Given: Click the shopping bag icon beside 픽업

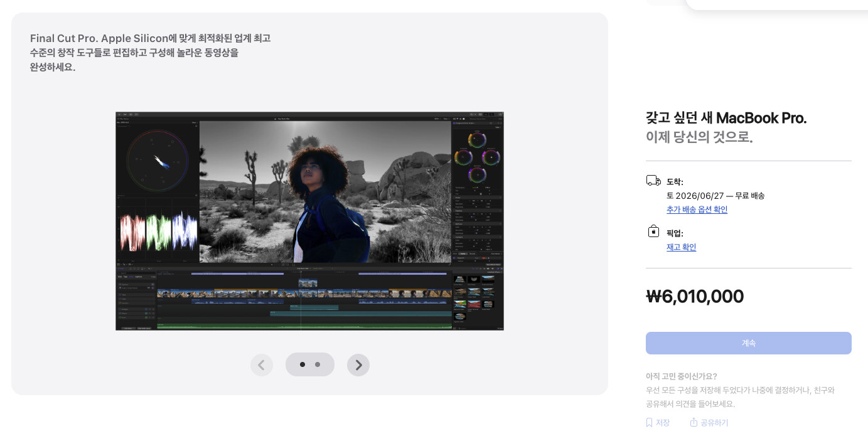Looking at the screenshot, I should point(653,231).
